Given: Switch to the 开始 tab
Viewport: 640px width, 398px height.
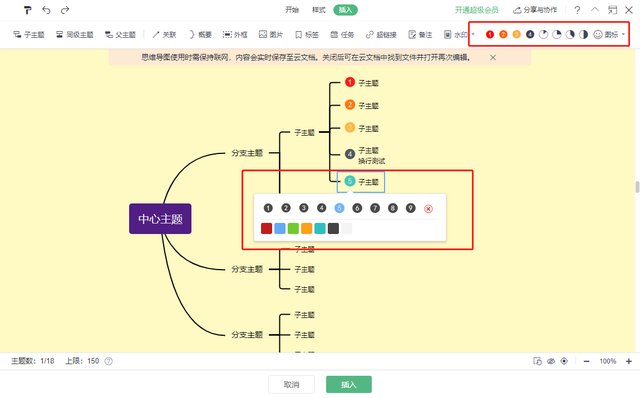Looking at the screenshot, I should tap(292, 10).
